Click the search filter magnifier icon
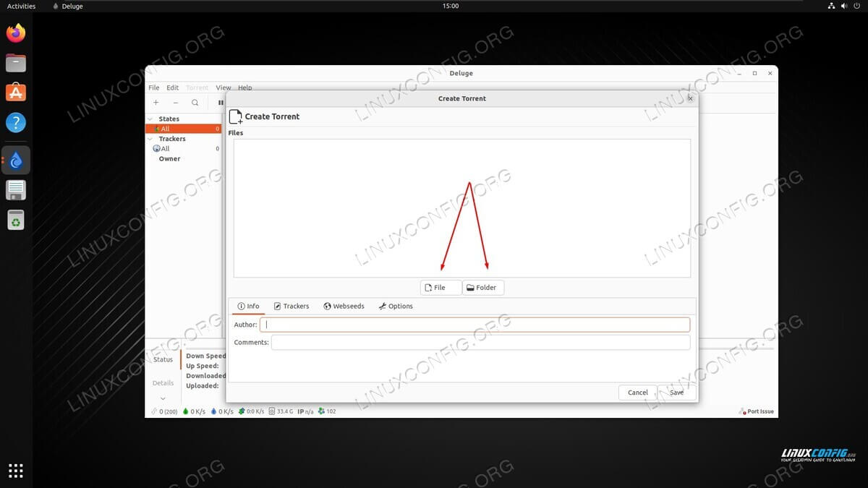Viewport: 868px width, 488px height. 195,103
